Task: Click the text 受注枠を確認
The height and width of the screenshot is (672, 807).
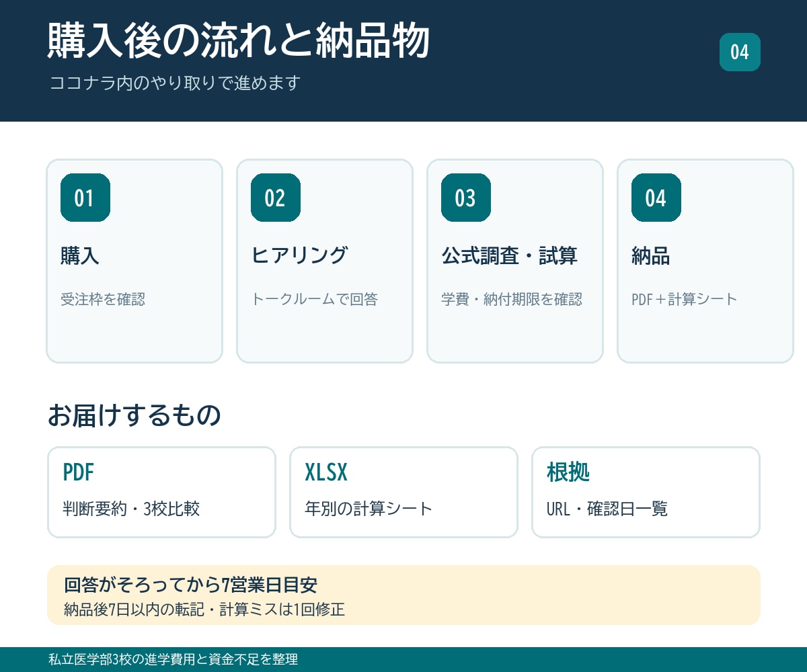Action: click(x=103, y=300)
